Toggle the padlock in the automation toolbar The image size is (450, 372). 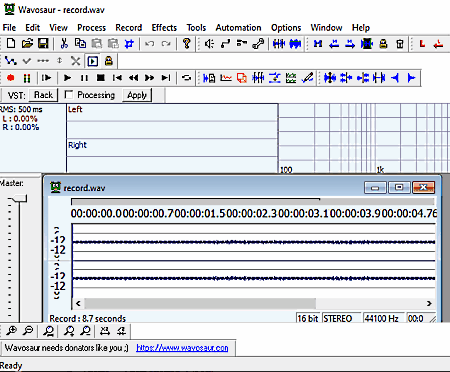[x=109, y=61]
